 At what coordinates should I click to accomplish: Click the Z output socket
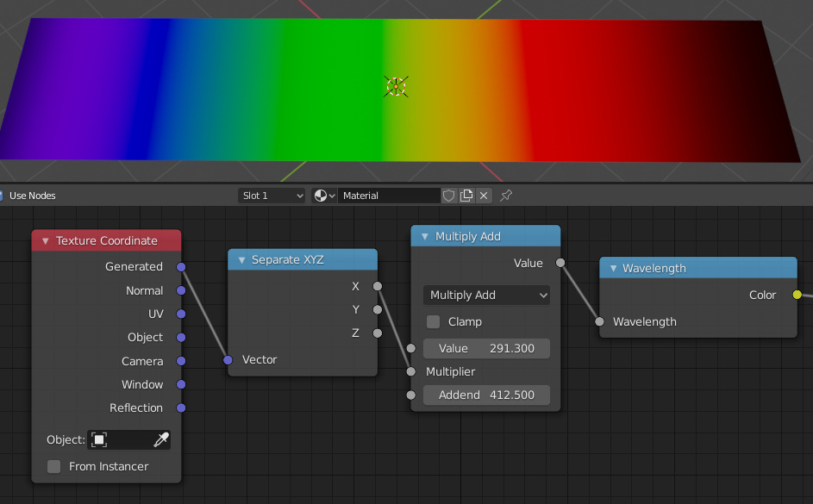pyautogui.click(x=378, y=333)
